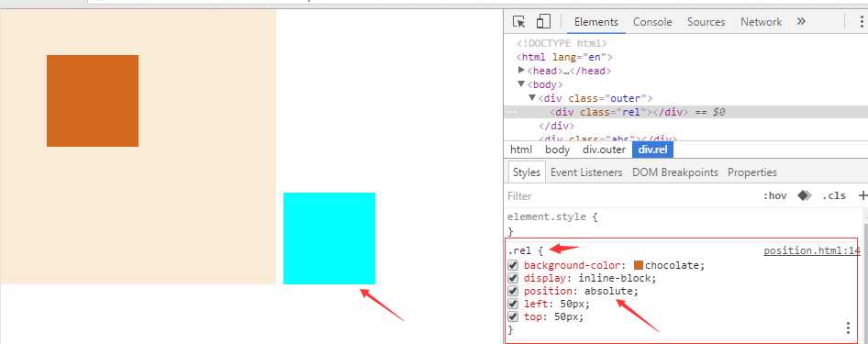The image size is (868, 344).
Task: Open the Event Listeners sub-tab
Action: pos(586,172)
